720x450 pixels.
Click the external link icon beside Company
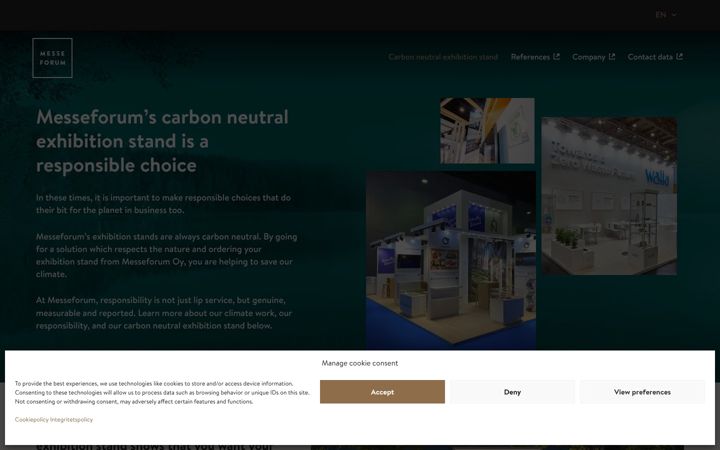[612, 56]
